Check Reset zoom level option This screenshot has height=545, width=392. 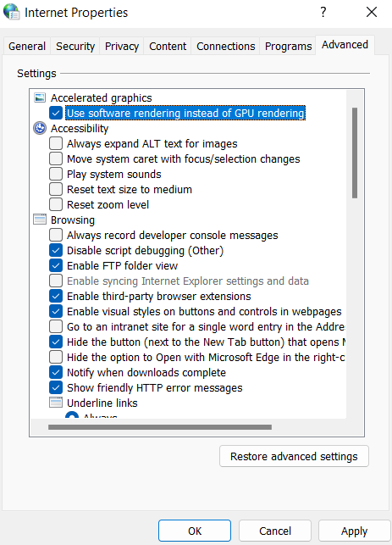[56, 204]
